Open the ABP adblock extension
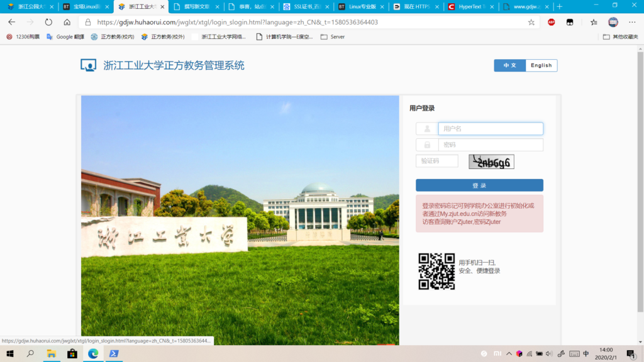Image resolution: width=644 pixels, height=362 pixels. click(x=551, y=22)
